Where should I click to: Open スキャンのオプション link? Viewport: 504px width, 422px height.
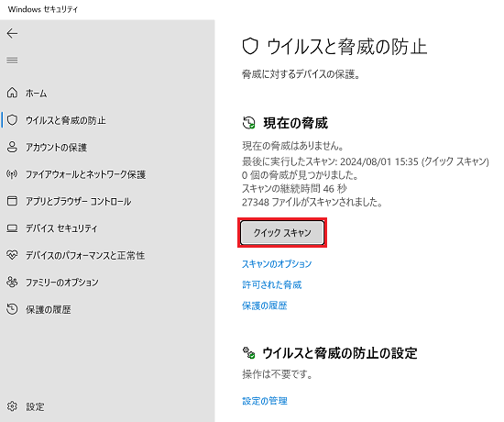277,264
